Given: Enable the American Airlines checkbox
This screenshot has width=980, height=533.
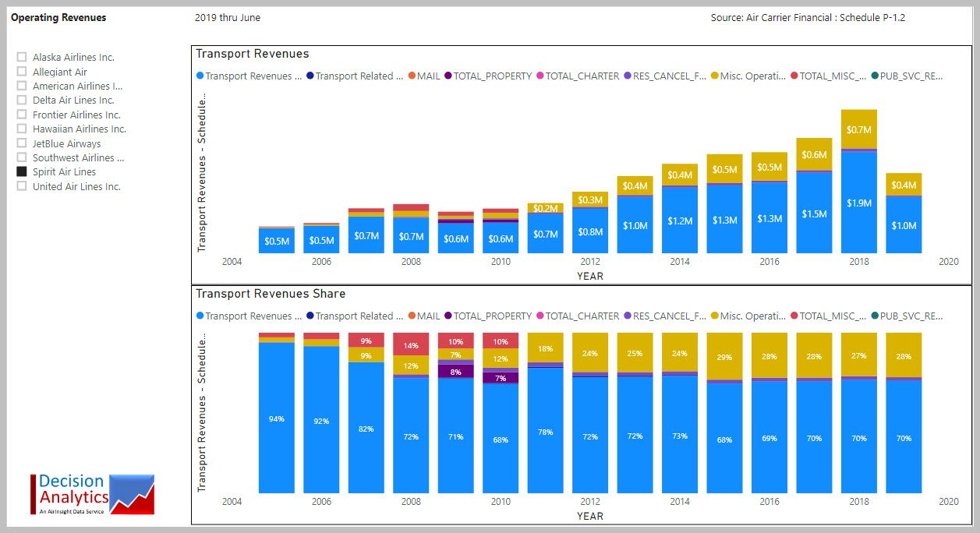Looking at the screenshot, I should tap(22, 86).
